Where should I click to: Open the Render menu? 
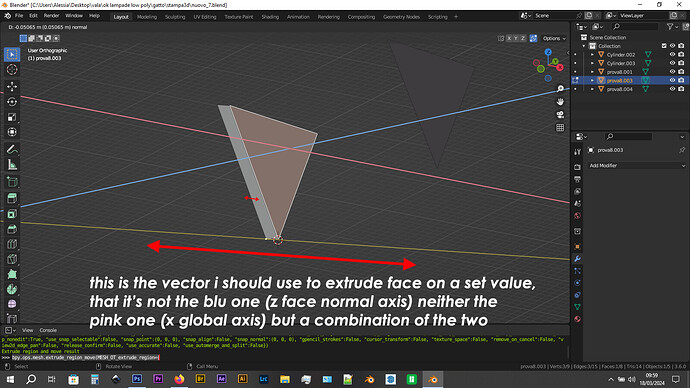(x=51, y=16)
